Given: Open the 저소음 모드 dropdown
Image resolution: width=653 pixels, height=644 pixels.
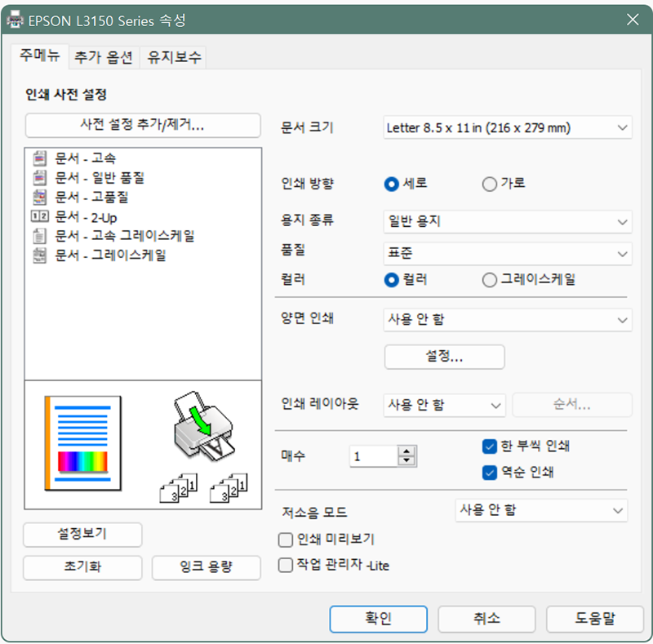Looking at the screenshot, I should pos(541,510).
